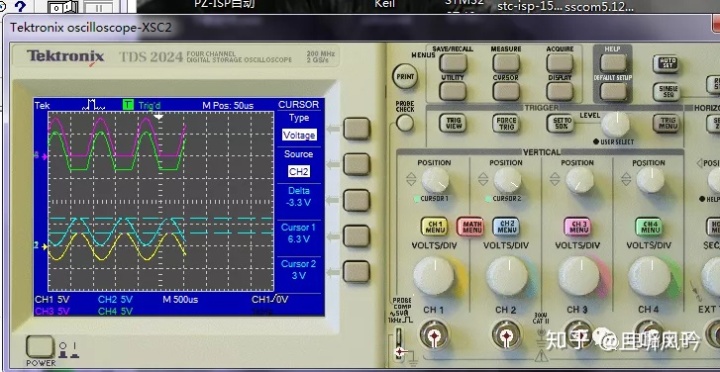720x372 pixels.
Task: Click the 'Cursor 2 3 V' readout
Action: click(x=298, y=270)
